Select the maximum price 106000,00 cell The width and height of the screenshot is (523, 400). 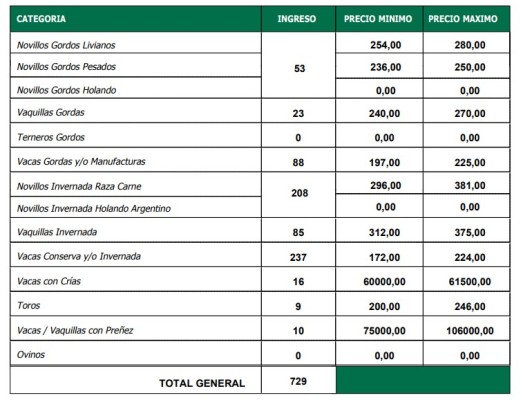(466, 329)
